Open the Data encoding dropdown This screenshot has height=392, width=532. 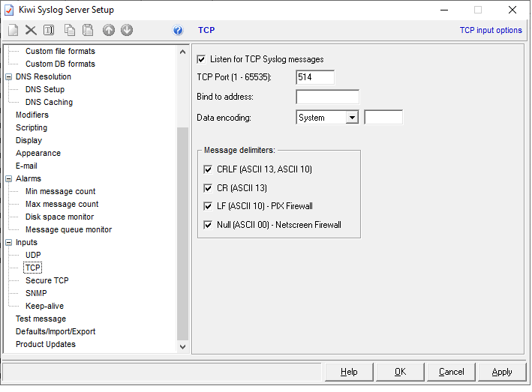352,118
